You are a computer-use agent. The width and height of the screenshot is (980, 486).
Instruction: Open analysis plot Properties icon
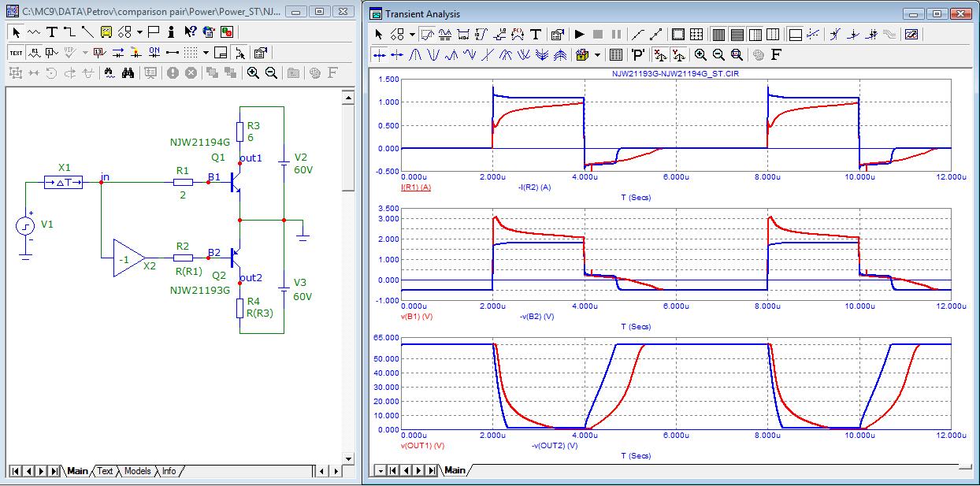558,35
